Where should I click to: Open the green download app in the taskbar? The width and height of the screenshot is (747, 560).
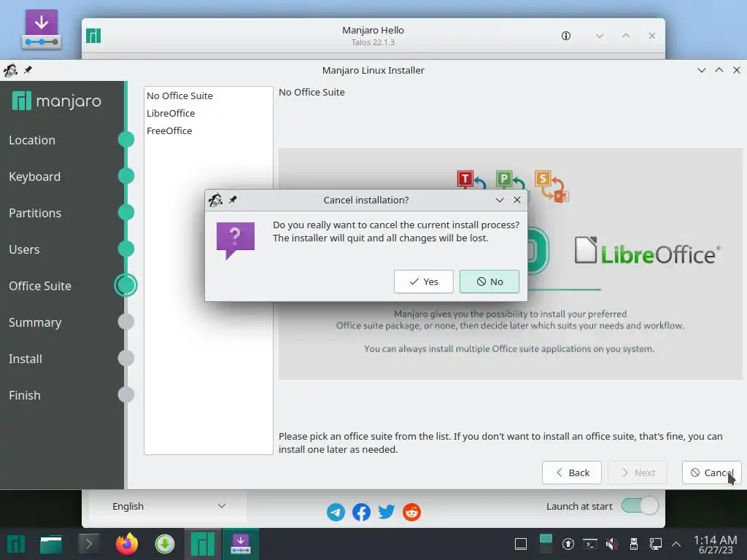[165, 544]
